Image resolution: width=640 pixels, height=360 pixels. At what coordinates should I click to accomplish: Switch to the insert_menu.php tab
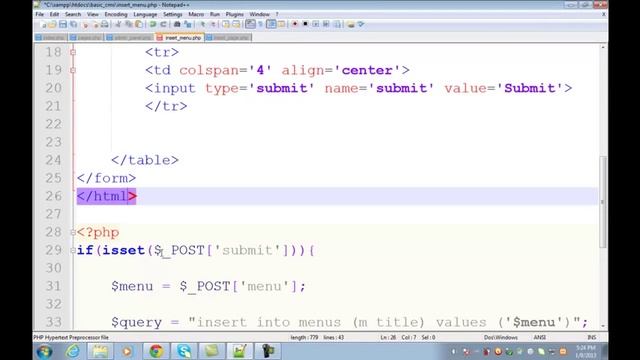(x=180, y=38)
